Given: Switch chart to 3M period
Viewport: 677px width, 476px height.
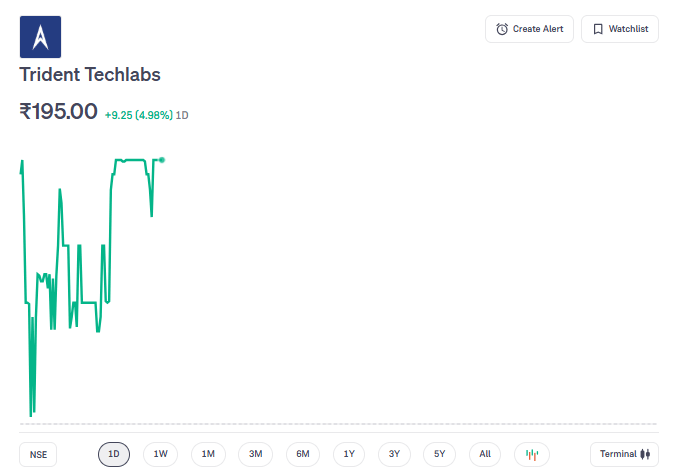Looking at the screenshot, I should click(255, 454).
